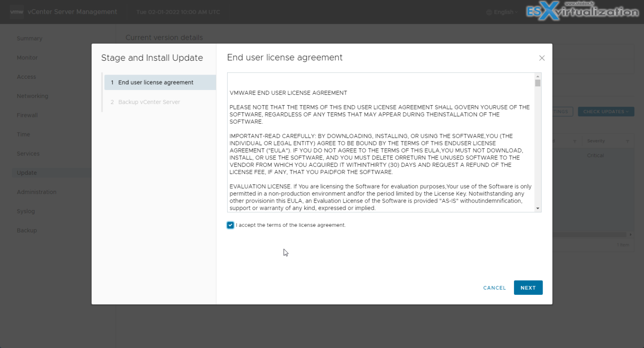Go to Networking in the sidebar
The image size is (644, 348).
click(32, 96)
